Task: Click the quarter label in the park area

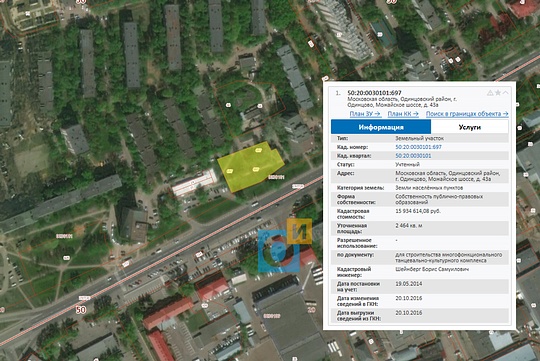Action: tap(64, 236)
